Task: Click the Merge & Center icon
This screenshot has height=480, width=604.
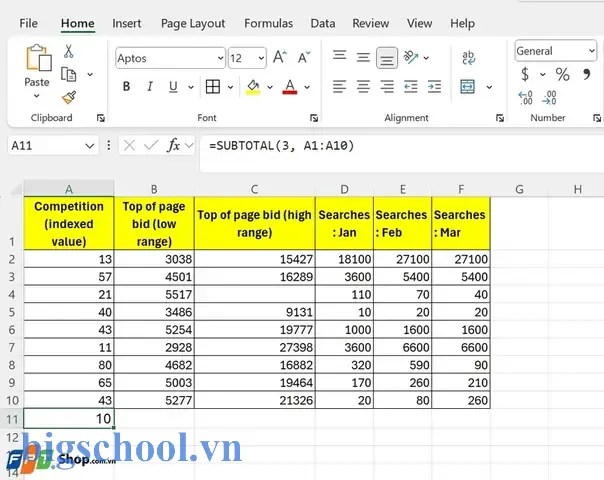Action: tap(467, 87)
